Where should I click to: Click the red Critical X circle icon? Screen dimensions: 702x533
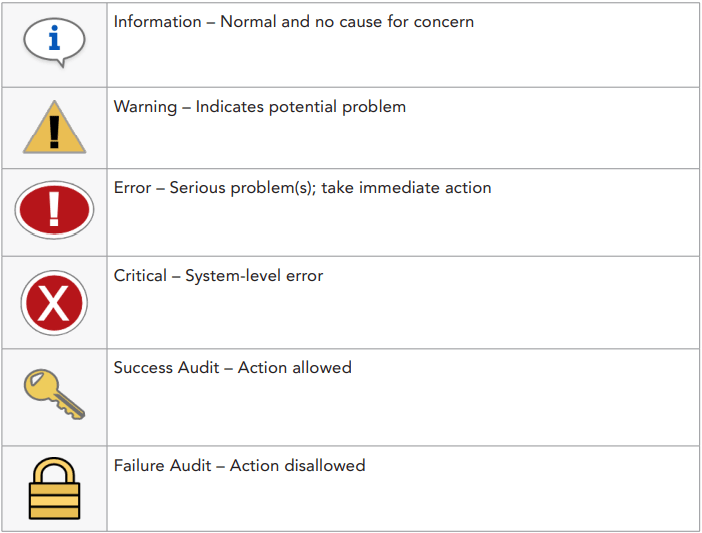pyautogui.click(x=54, y=302)
